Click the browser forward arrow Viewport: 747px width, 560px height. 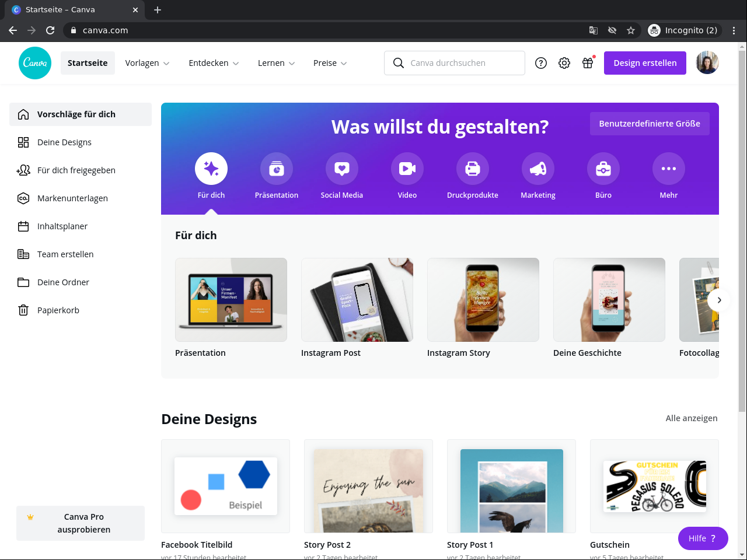click(x=32, y=30)
